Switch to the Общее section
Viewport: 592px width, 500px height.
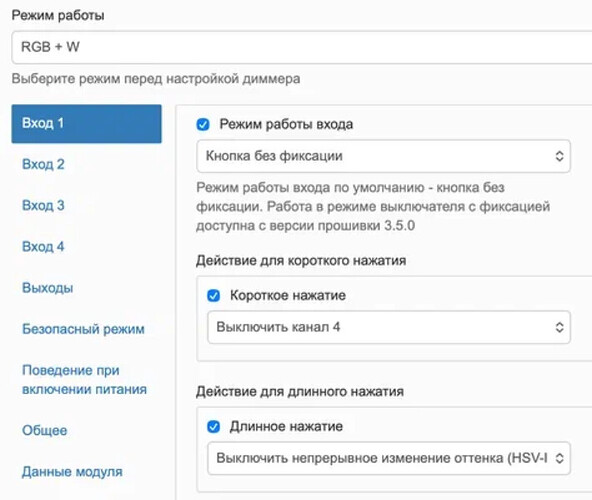click(45, 430)
